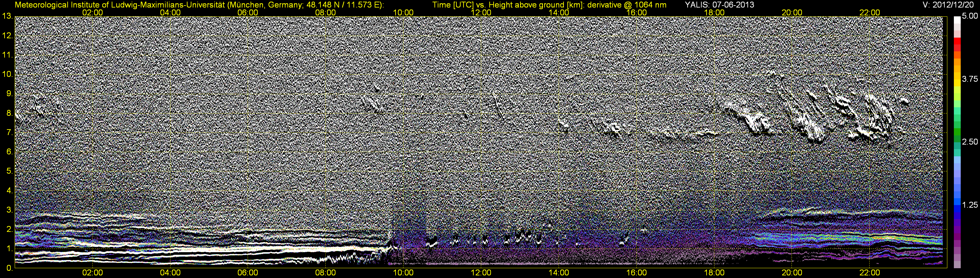Click the 5.00 value on the color scale
980x278 pixels.
[970, 16]
